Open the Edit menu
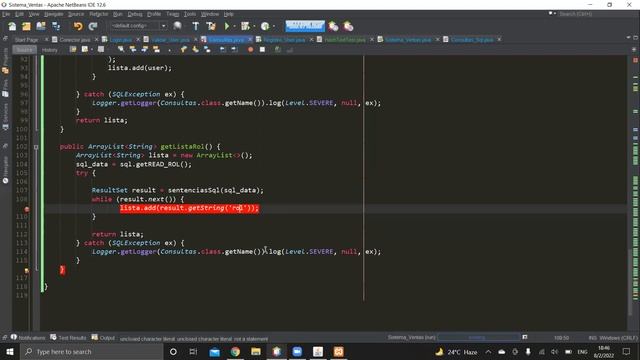Screen dimensions: 640x360 tap(19, 14)
